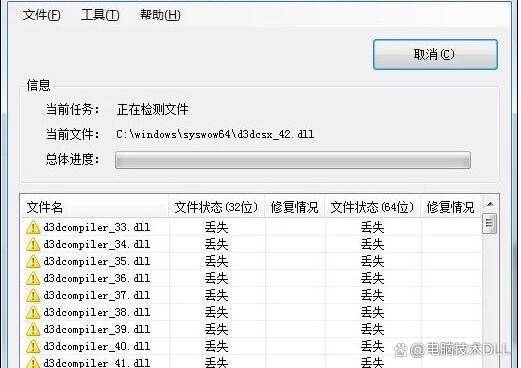Screen dimensions: 521x368
Task: Open the 工具(T) menu
Action: point(100,15)
